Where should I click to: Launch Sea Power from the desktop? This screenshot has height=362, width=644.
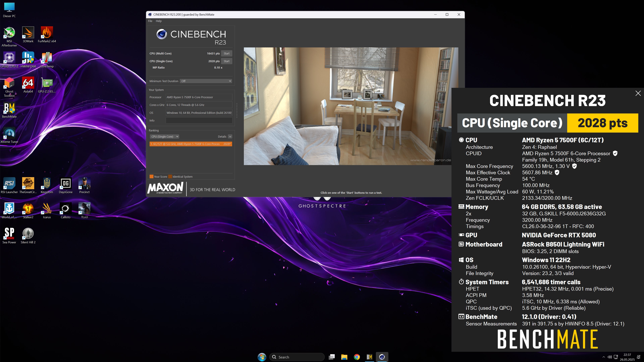coord(9,236)
